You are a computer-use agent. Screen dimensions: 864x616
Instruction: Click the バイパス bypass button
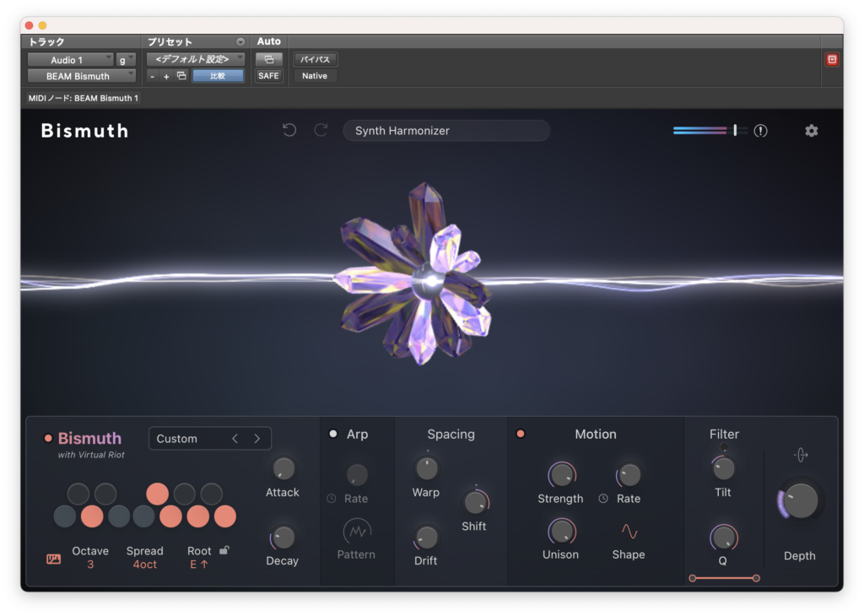click(x=316, y=59)
